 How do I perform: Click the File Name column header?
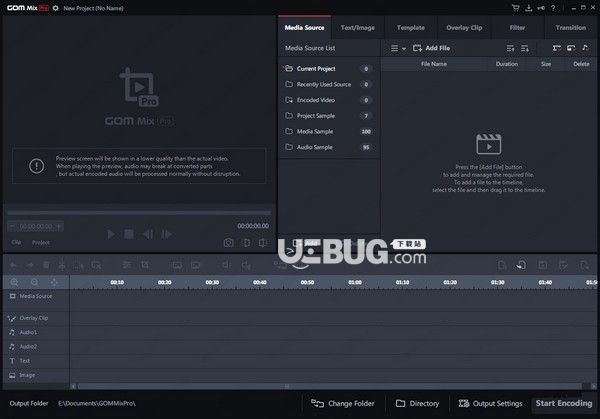pos(434,64)
